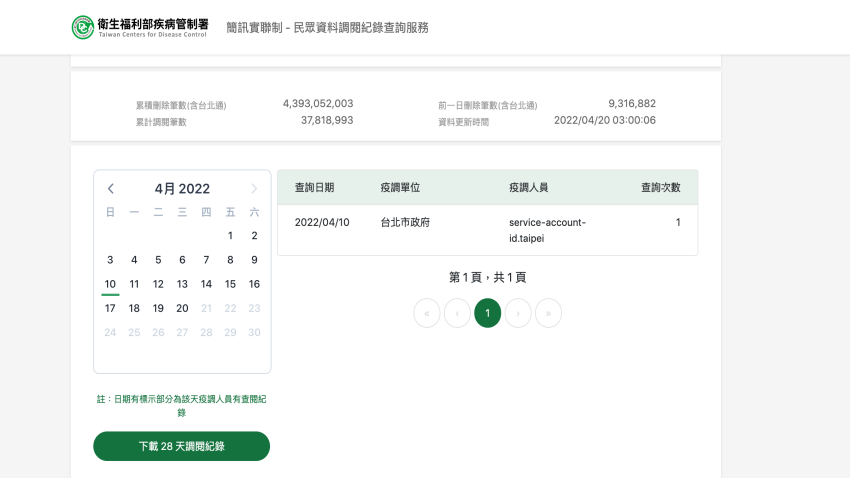The image size is (850, 478).
Task: Click the 查詢次數 column header
Action: click(660, 188)
